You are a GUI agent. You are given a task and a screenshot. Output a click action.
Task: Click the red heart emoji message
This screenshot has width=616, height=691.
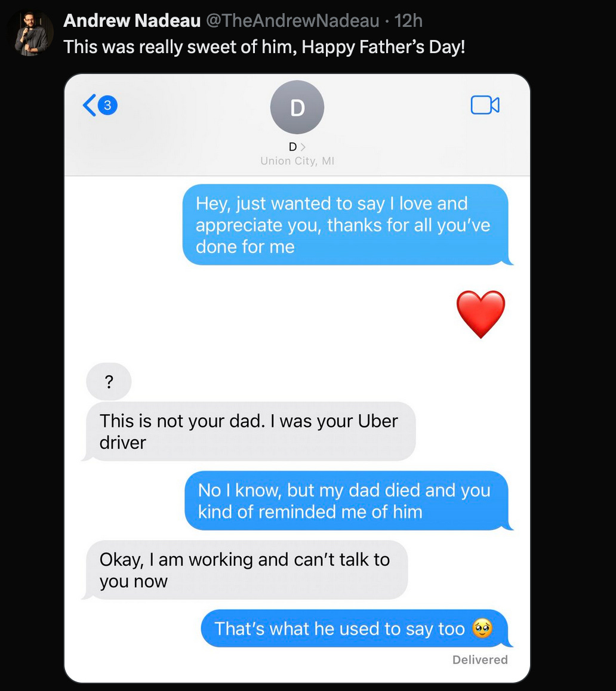click(x=481, y=314)
